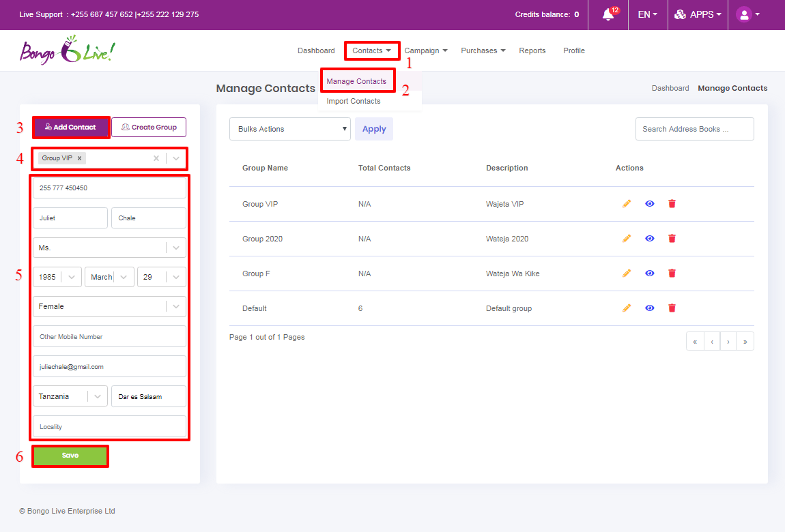Click the pencil edit icon for Group VIP
785x532 pixels.
click(x=627, y=204)
